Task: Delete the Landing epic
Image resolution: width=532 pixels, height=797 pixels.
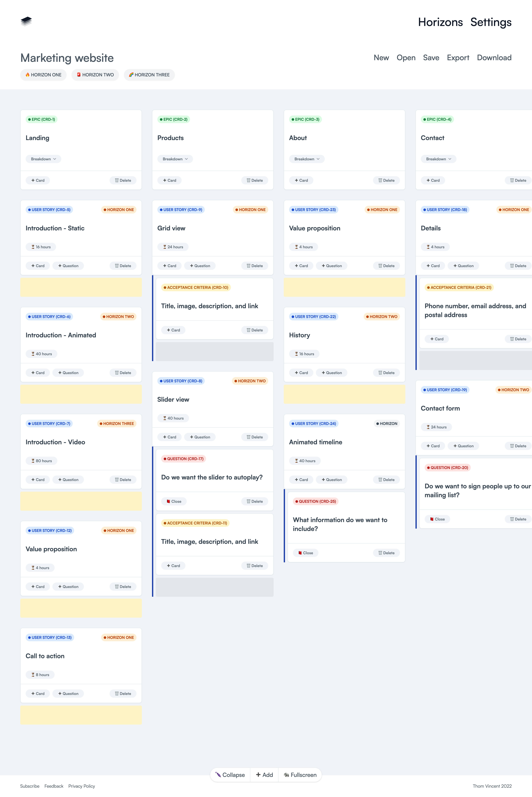Action: (x=123, y=180)
